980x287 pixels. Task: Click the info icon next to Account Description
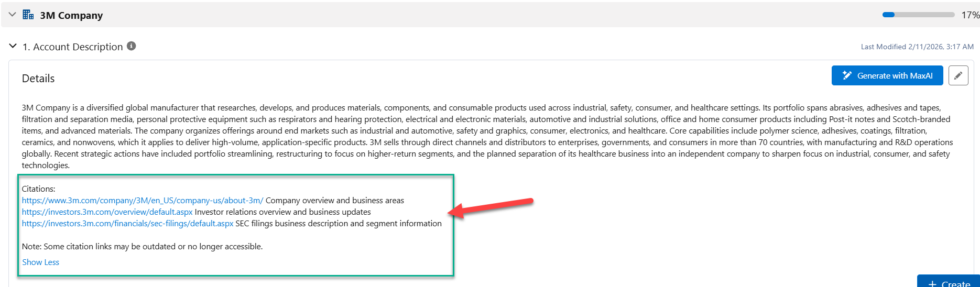(132, 46)
